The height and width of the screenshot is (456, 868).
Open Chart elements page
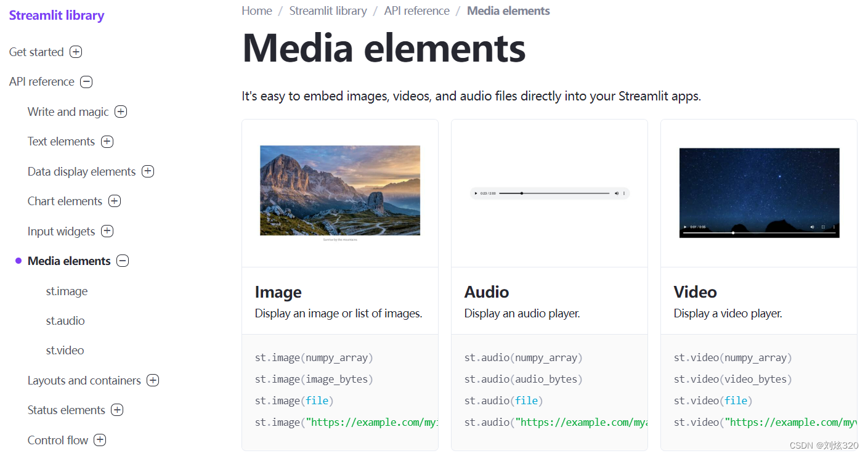[x=65, y=201]
